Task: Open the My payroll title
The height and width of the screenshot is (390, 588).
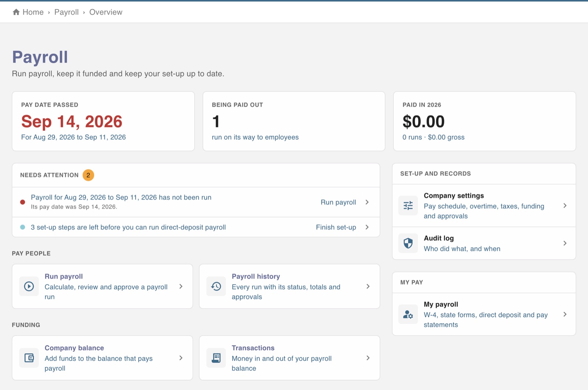Action: tap(441, 304)
